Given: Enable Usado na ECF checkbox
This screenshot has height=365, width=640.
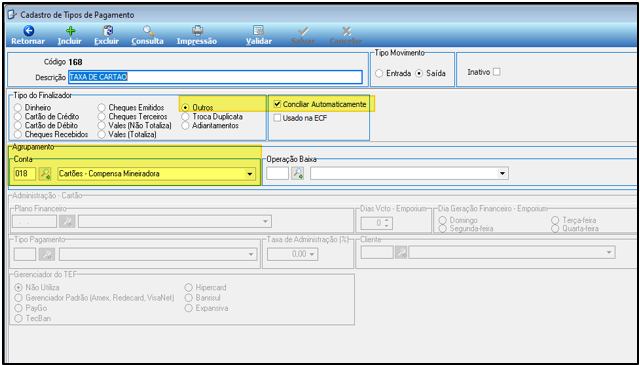Looking at the screenshot, I should click(x=278, y=118).
